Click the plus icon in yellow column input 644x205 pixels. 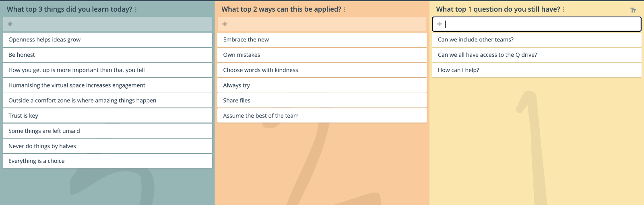(440, 24)
